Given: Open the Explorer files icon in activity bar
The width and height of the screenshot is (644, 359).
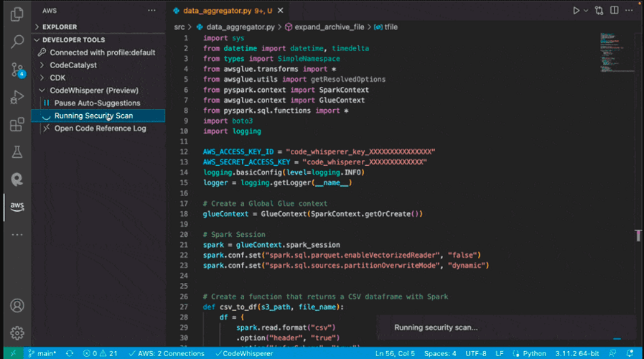Looking at the screenshot, I should (x=17, y=14).
